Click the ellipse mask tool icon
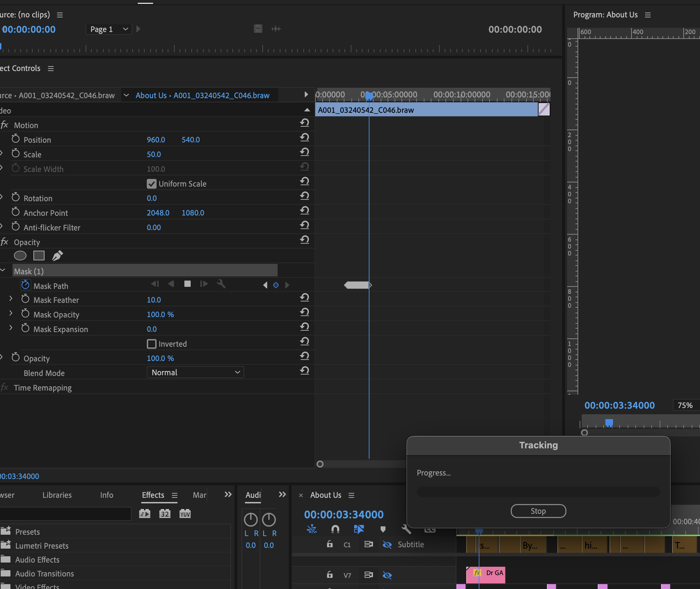This screenshot has width=700, height=589. coord(20,256)
